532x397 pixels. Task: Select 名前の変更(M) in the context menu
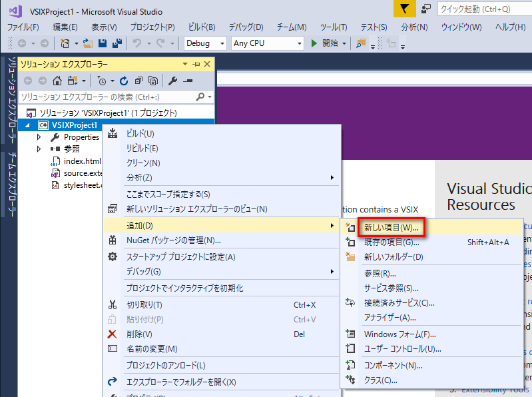222,349
